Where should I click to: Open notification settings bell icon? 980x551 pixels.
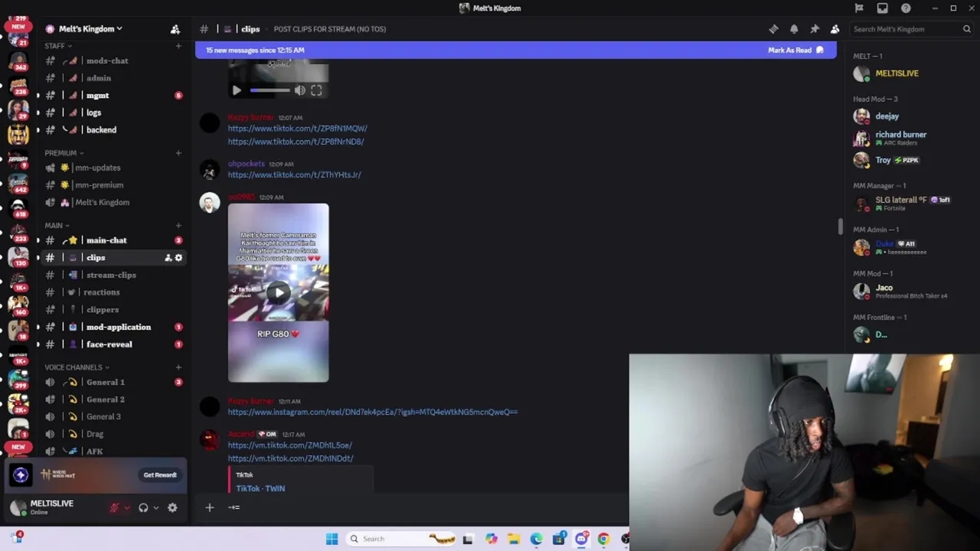794,29
